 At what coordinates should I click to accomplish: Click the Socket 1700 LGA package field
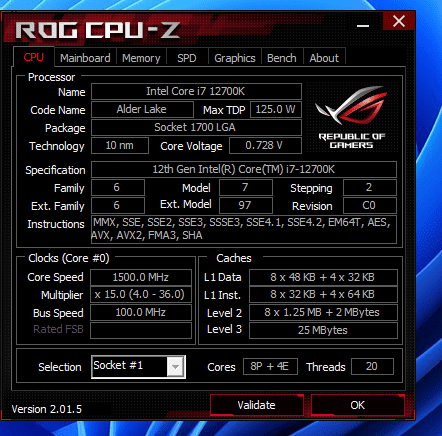(x=196, y=127)
